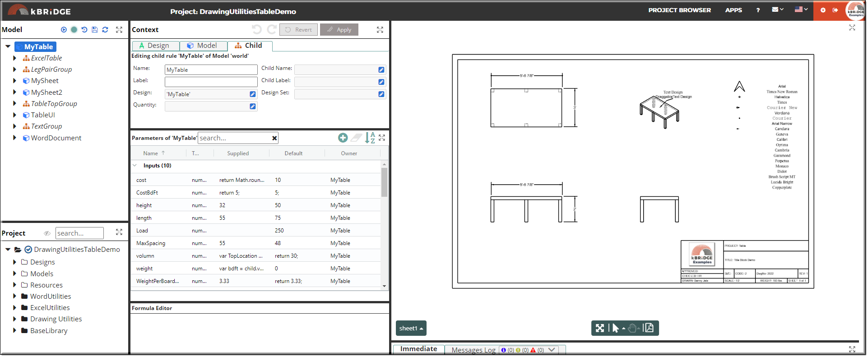Click the Revert button
This screenshot has width=868, height=357.
pos(298,30)
